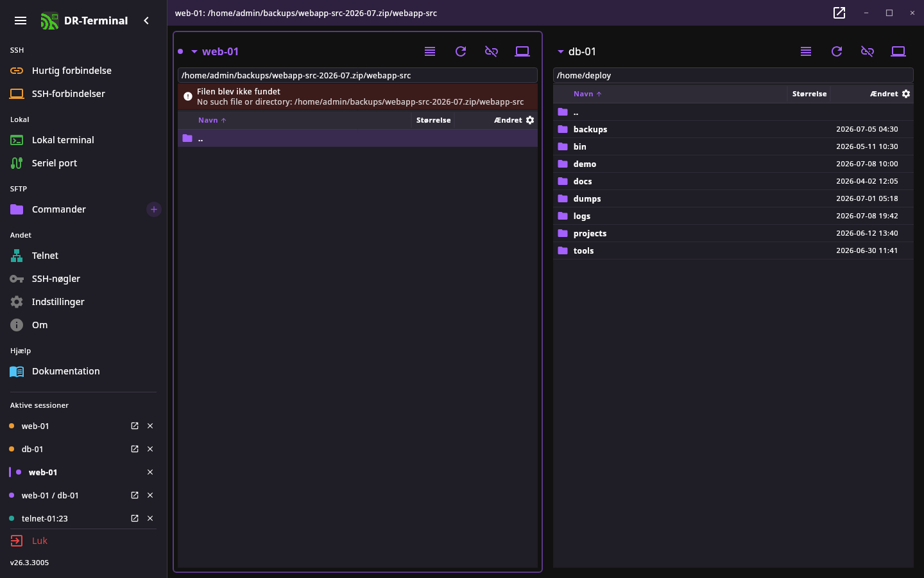The width and height of the screenshot is (924, 578).
Task: Open the Om about page
Action: pos(83,325)
